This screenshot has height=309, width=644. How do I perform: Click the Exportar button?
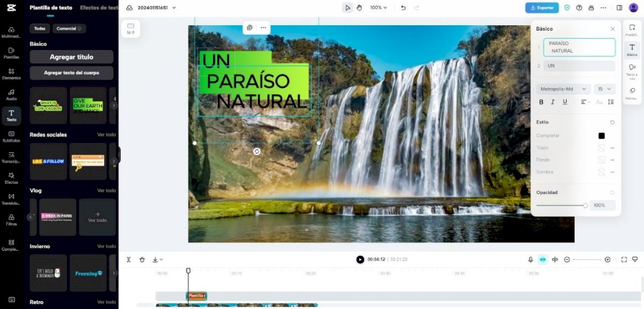pyautogui.click(x=541, y=8)
